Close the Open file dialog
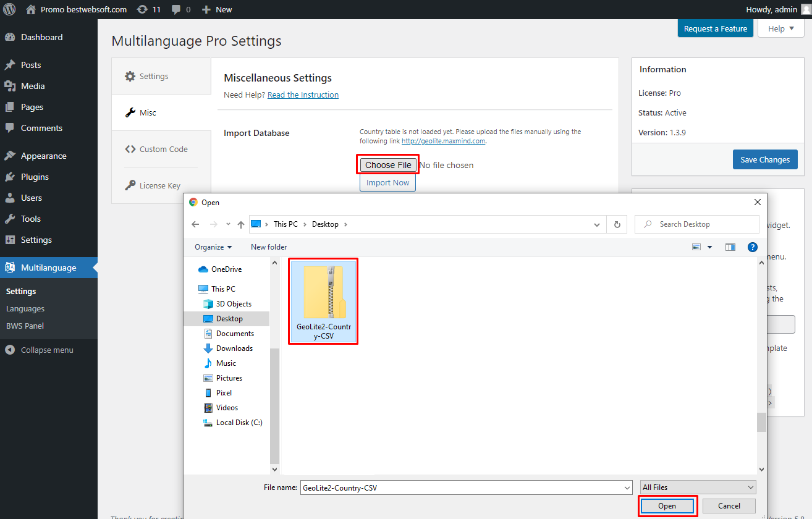This screenshot has height=519, width=812. point(758,202)
